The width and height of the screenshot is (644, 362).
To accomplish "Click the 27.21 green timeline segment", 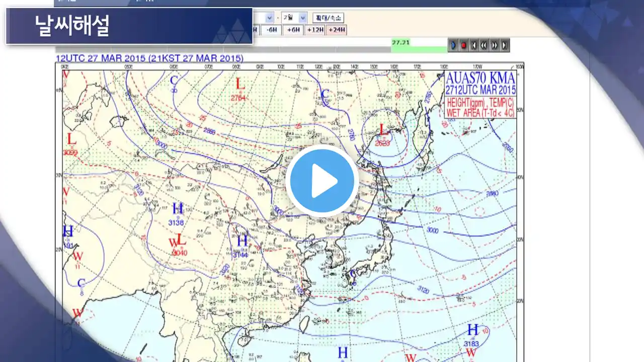I will (419, 46).
